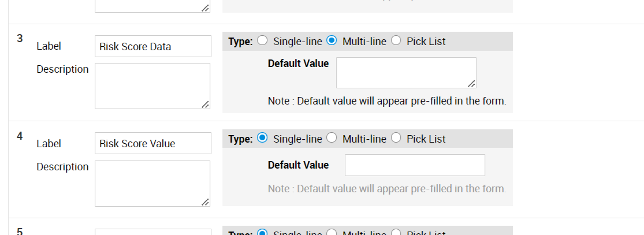Switch field 4 to Multi-line type
Image resolution: width=644 pixels, height=235 pixels.
(x=332, y=138)
